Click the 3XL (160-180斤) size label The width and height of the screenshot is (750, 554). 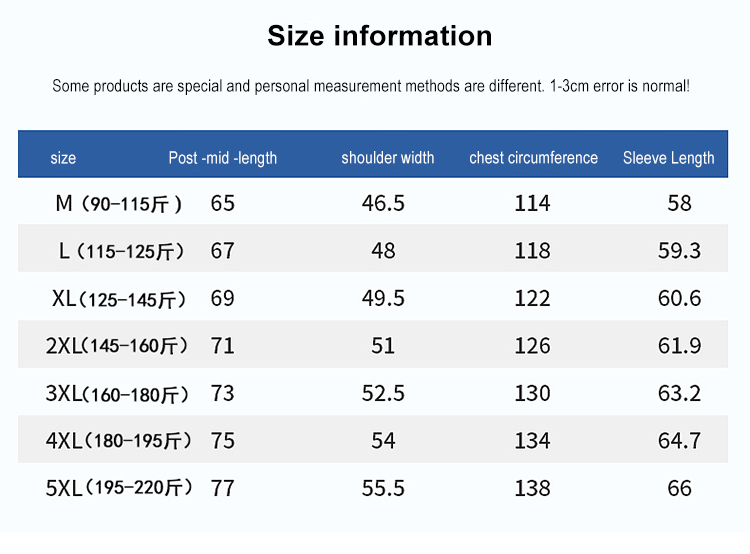coord(117,394)
